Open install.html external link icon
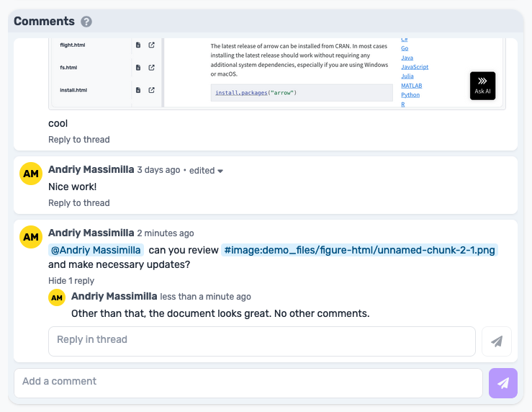 coord(151,90)
